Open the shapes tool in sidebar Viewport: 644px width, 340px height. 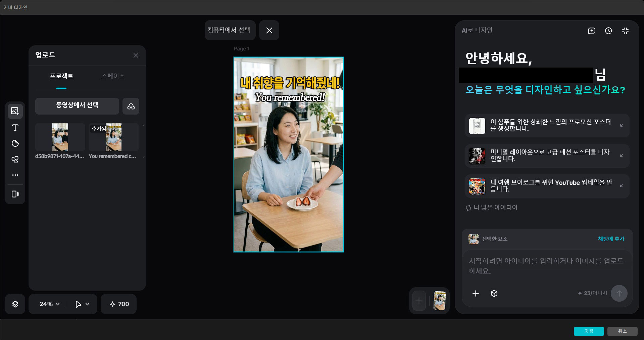15,159
